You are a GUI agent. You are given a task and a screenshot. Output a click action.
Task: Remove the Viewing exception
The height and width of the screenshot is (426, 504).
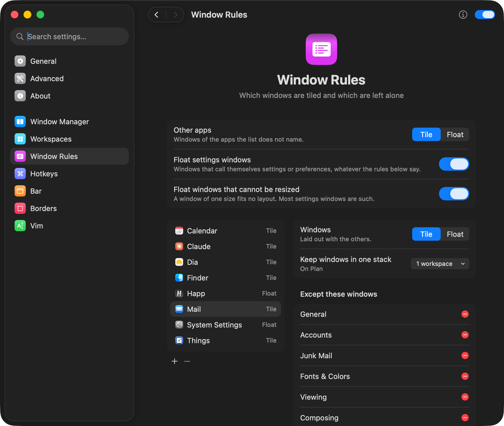465,397
